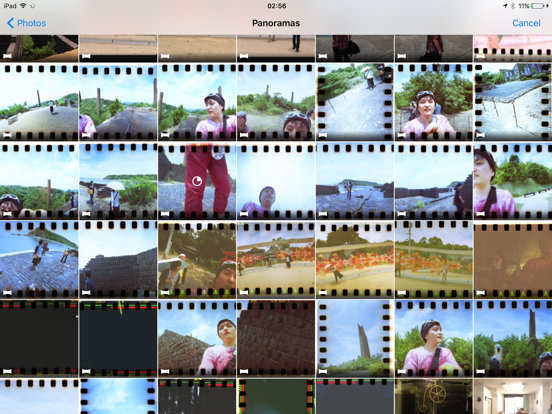Select the pink shirt person beside brick ruins
This screenshot has height=414, width=552.
197,338
